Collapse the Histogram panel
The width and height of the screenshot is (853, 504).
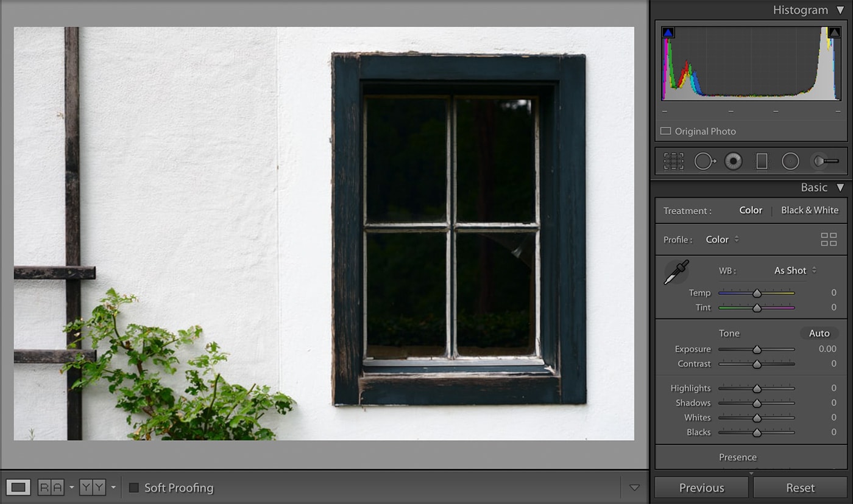click(x=840, y=10)
